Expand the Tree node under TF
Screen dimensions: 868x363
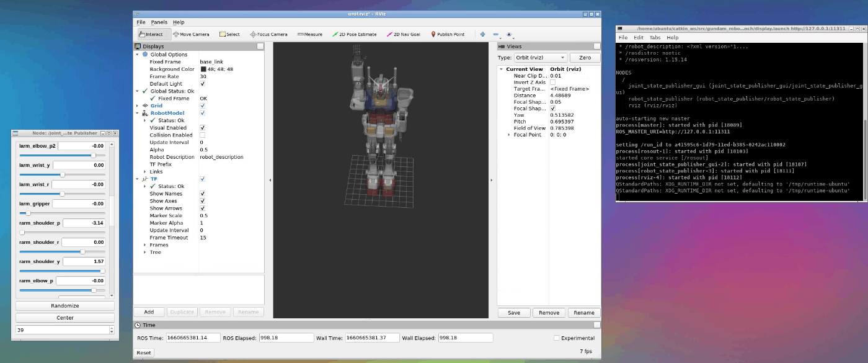click(x=145, y=252)
